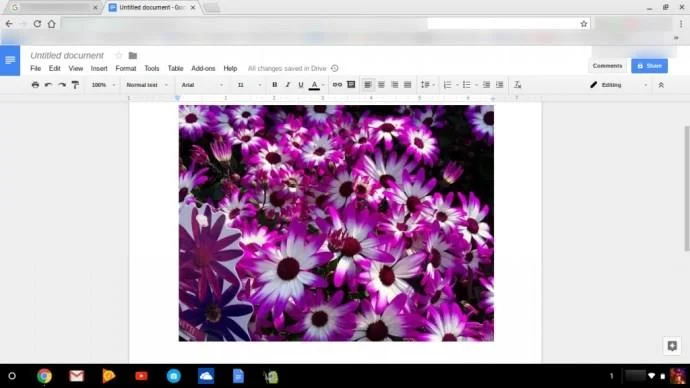The width and height of the screenshot is (690, 388).
Task: Click the Redo arrow icon
Action: click(62, 85)
